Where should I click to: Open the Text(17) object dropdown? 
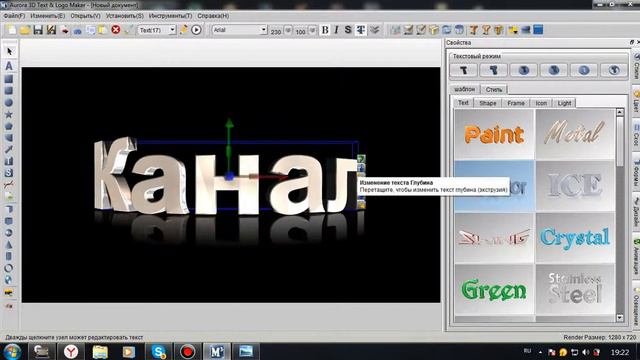(172, 30)
